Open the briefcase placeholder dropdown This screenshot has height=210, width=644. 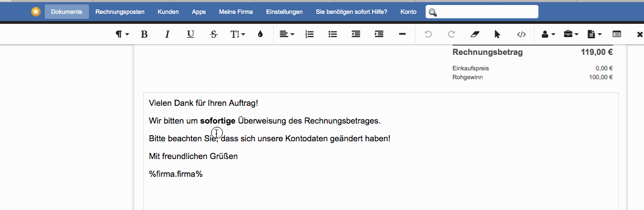tap(571, 34)
